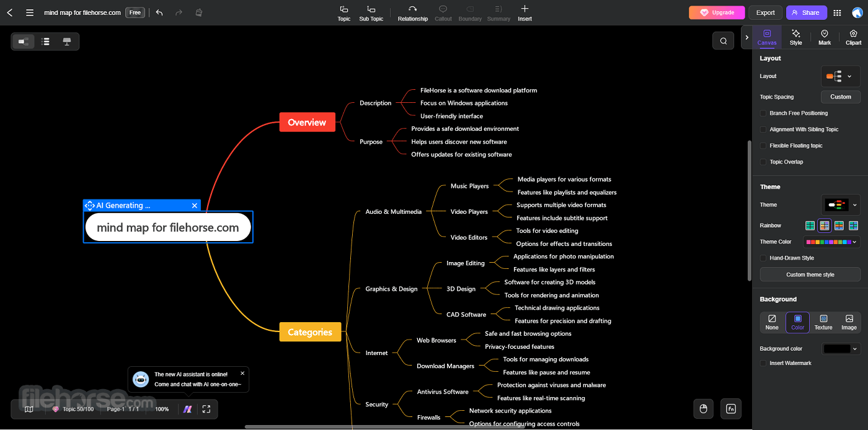Set background to None
Viewport: 868px width, 430px height.
772,322
